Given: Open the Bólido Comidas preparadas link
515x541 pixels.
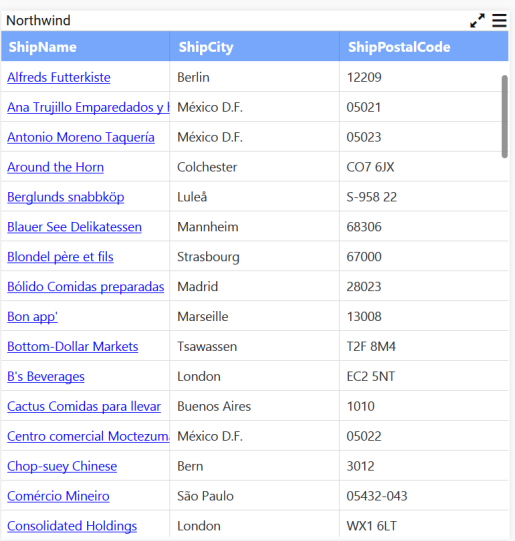Looking at the screenshot, I should 86,287.
